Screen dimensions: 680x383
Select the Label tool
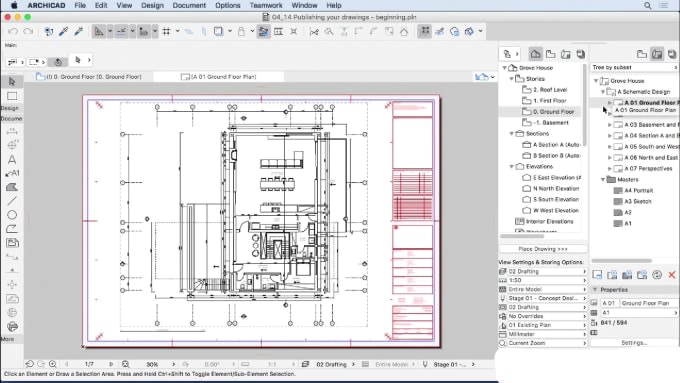coord(12,173)
